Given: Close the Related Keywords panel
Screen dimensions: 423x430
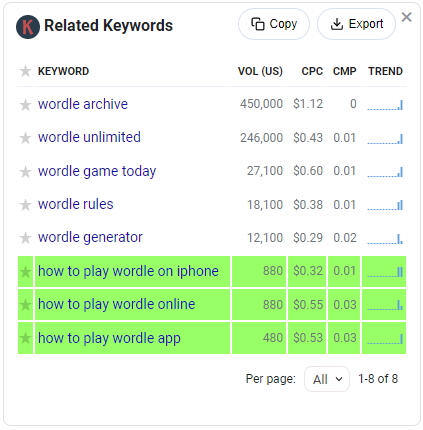Looking at the screenshot, I should [x=406, y=17].
